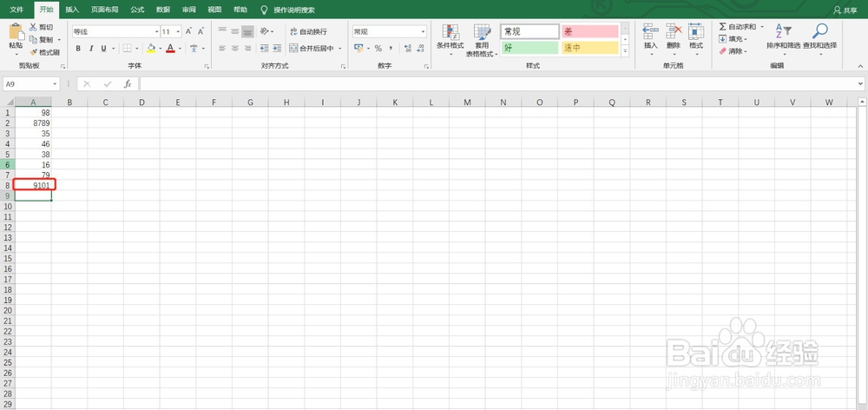Viewport: 868px width, 410px height.
Task: Toggle bottom vertical alignment
Action: coord(248,31)
